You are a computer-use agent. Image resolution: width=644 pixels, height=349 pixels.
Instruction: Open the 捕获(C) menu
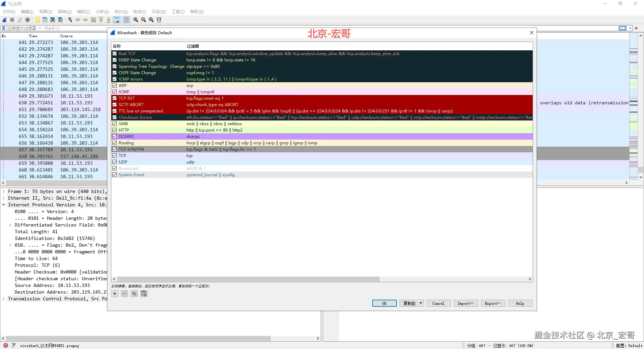click(84, 12)
